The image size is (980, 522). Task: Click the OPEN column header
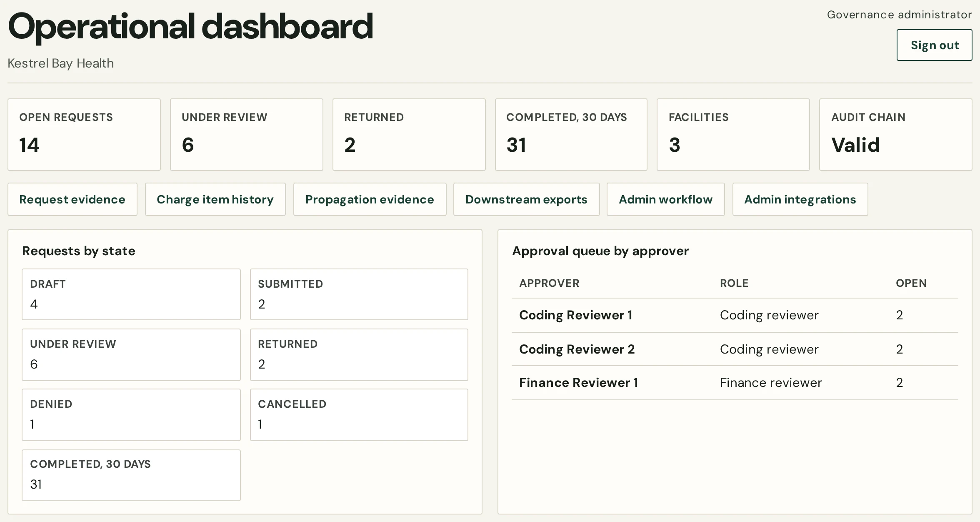click(911, 283)
